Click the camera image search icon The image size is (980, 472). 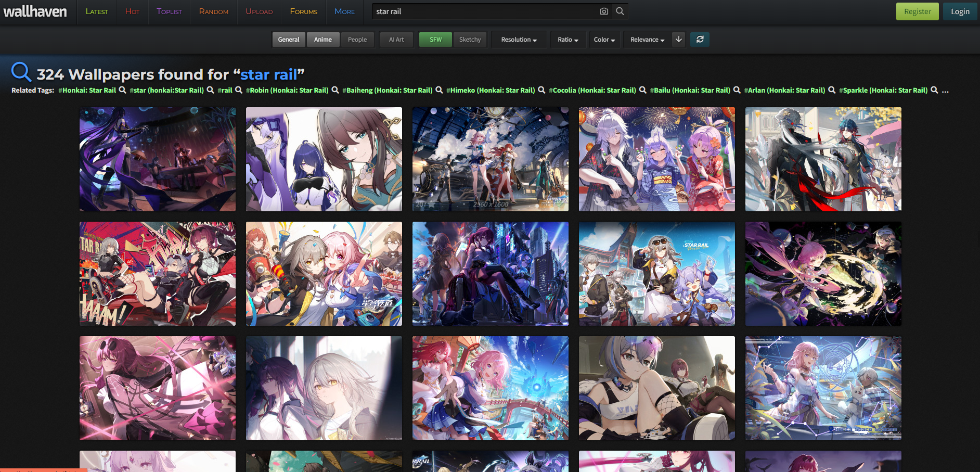603,11
